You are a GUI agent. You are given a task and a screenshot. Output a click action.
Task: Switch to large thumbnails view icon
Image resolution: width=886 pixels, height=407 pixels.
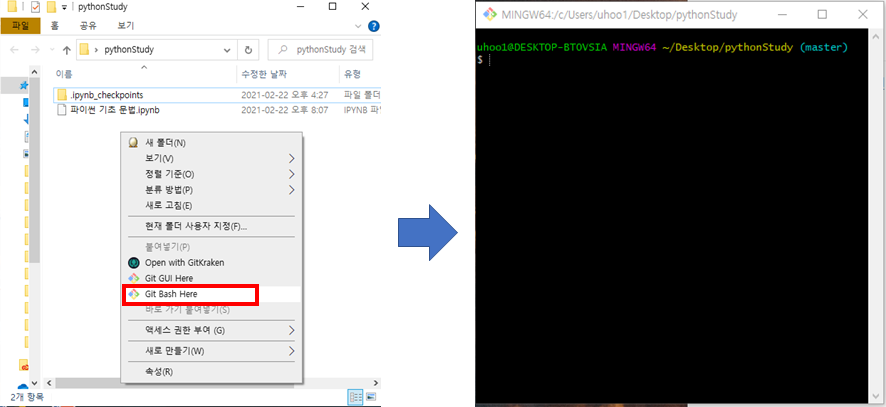(371, 397)
